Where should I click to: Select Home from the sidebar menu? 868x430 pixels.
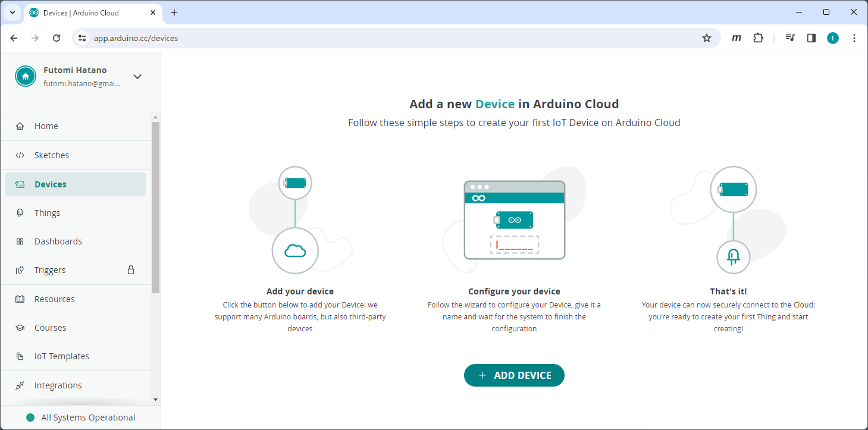click(47, 125)
